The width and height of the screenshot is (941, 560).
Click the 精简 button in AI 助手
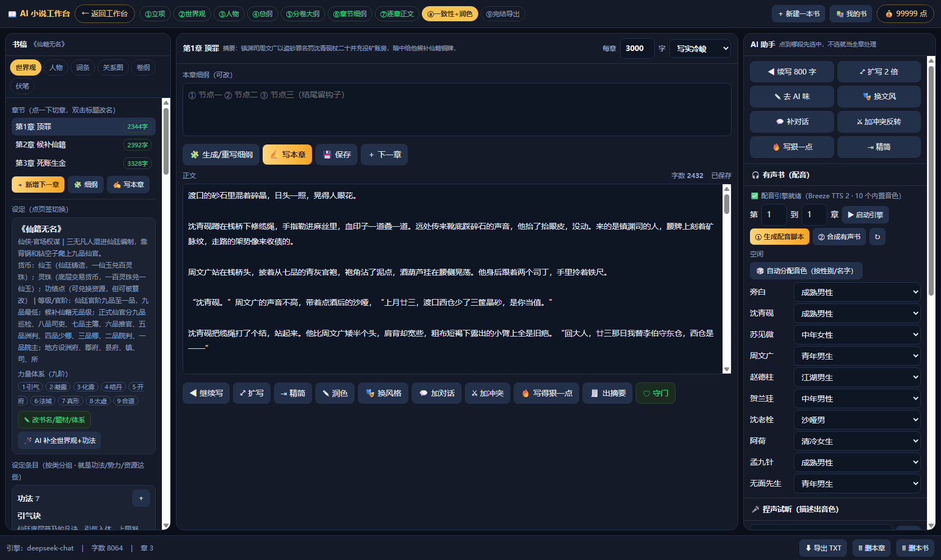(x=879, y=147)
